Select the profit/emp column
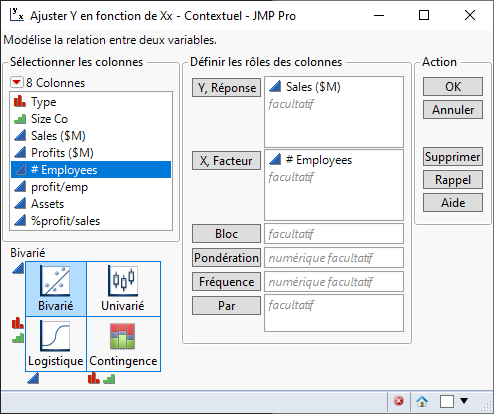Screen dimensions: 494x414 pos(91,187)
